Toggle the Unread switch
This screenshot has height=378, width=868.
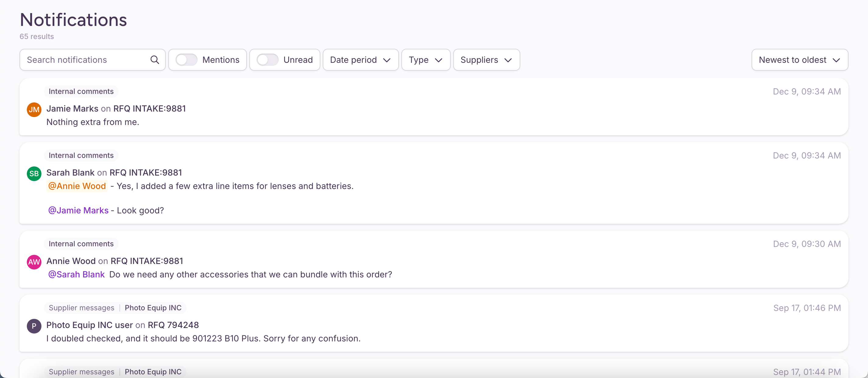tap(267, 60)
